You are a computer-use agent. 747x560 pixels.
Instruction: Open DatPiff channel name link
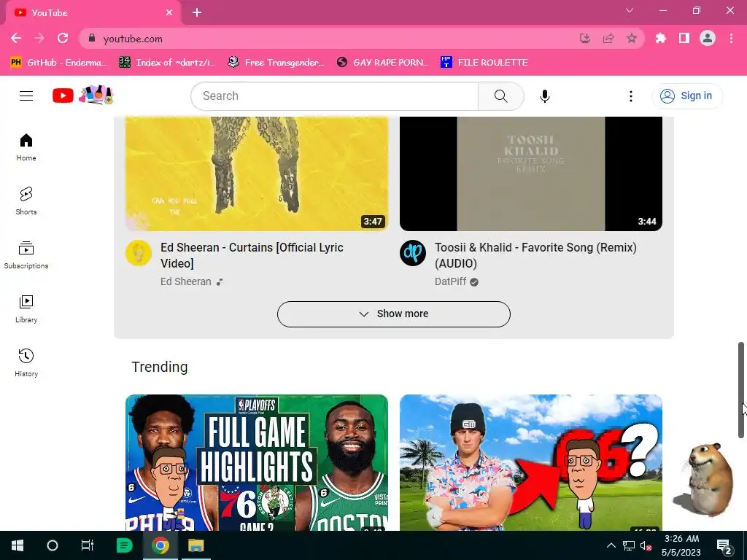[450, 281]
